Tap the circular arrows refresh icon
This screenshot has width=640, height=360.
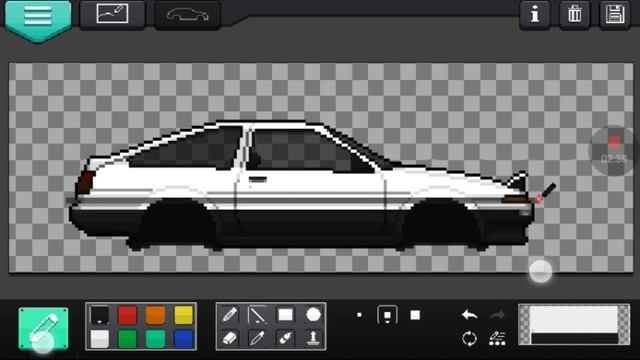[469, 338]
